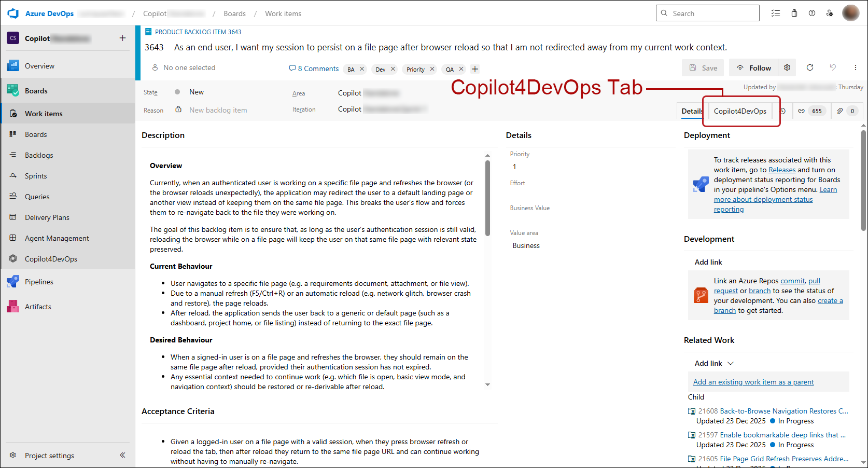The image size is (868, 468).
Task: Open the work items list icon in header
Action: [776, 13]
